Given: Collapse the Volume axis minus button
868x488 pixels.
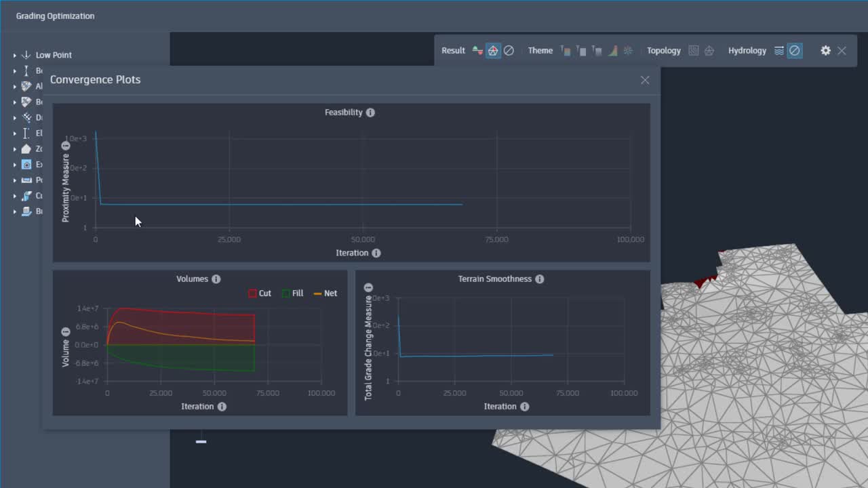Looking at the screenshot, I should (66, 331).
